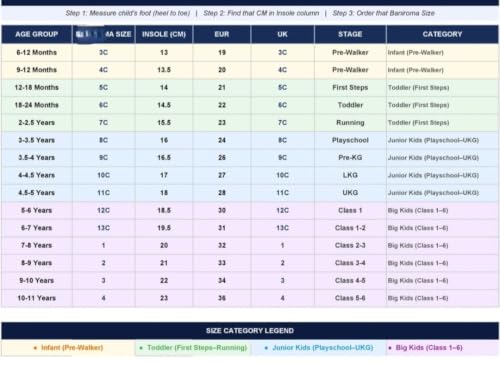Click insole value 14.5
This screenshot has width=500, height=365.
[164, 105]
